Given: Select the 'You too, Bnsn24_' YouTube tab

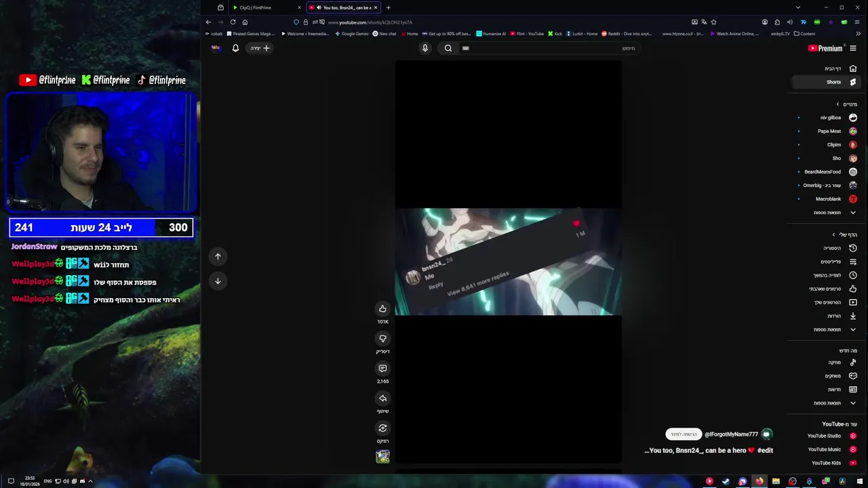Looking at the screenshot, I should 343,7.
